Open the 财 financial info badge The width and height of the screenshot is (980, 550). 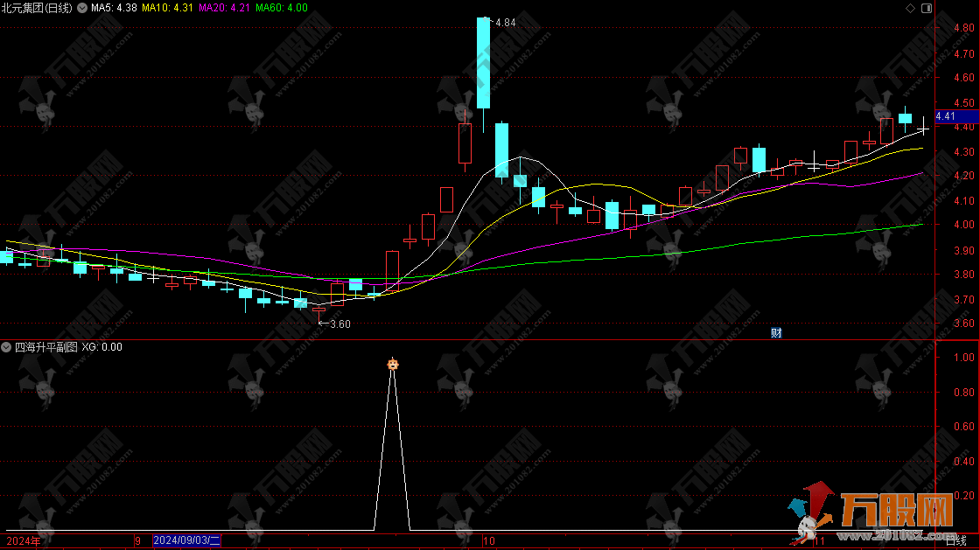[776, 333]
